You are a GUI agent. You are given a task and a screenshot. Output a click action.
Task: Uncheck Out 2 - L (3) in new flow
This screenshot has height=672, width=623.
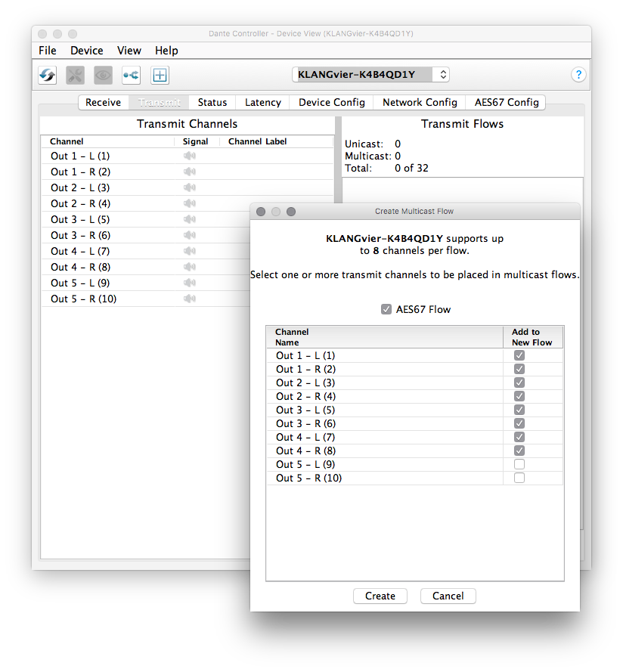pos(519,382)
